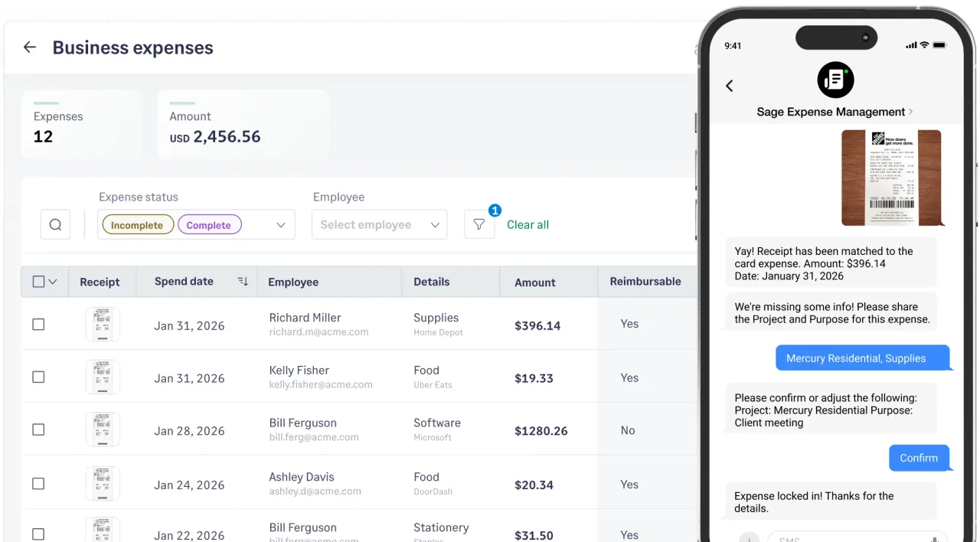The image size is (980, 542).
Task: Click the Supplies Home Depot details cell
Action: 438,324
